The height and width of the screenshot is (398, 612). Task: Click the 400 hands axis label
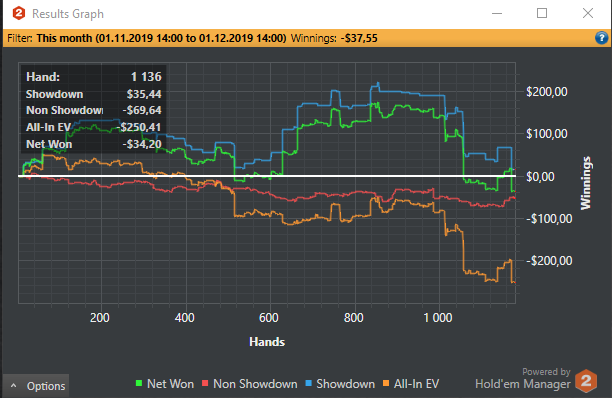click(x=185, y=318)
